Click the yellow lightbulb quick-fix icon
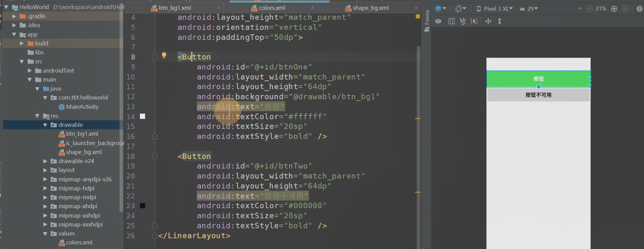The image size is (644, 249). 164,55
